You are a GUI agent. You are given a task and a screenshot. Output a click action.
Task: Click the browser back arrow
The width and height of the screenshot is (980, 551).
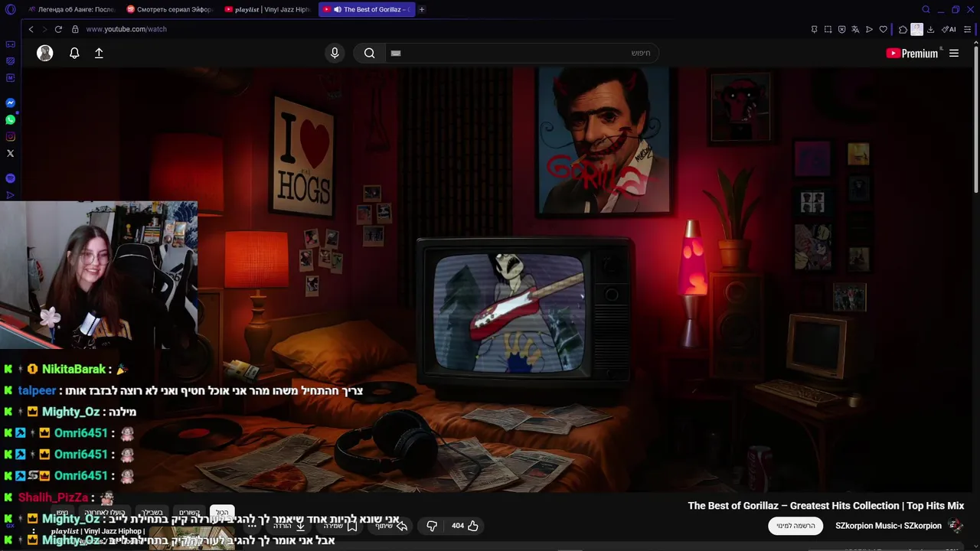point(31,29)
